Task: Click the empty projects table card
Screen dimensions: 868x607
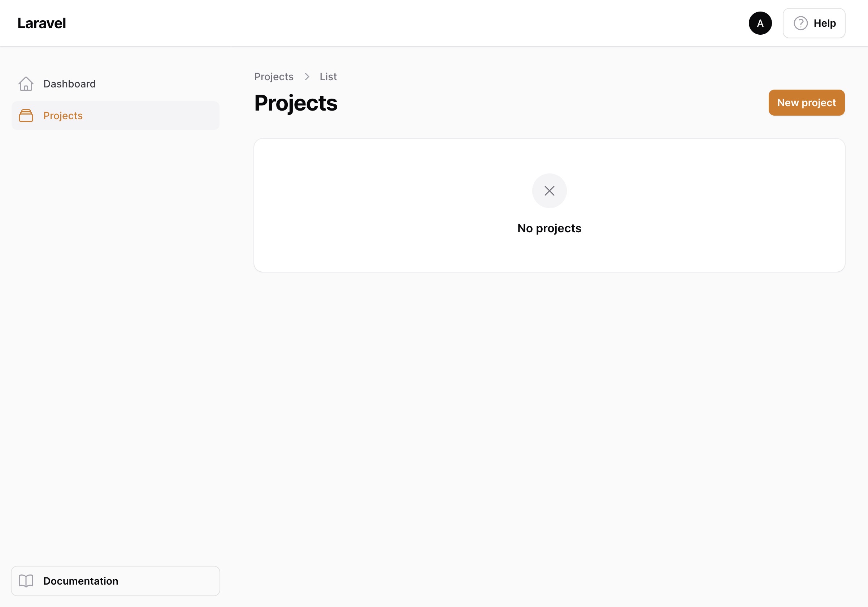Action: pyautogui.click(x=549, y=205)
